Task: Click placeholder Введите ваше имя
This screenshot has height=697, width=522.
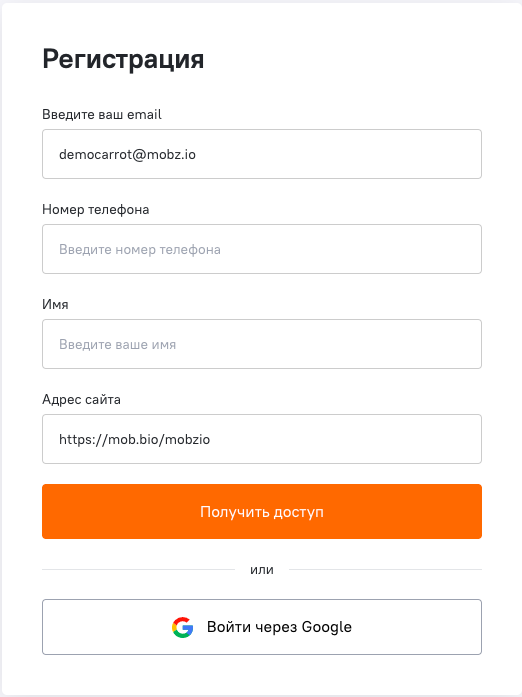Action: click(117, 344)
